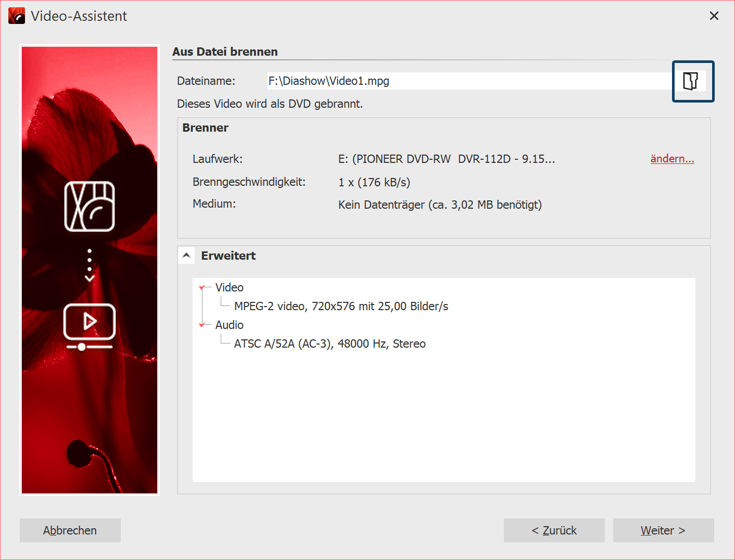Click the AquaSoft logo icon in side banner
This screenshot has height=560, width=735.
pos(90,207)
